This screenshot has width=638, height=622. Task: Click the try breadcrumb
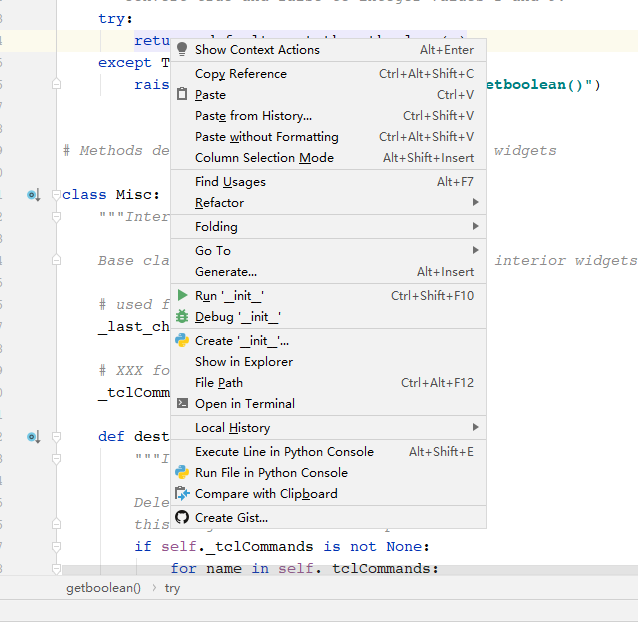pyautogui.click(x=172, y=588)
